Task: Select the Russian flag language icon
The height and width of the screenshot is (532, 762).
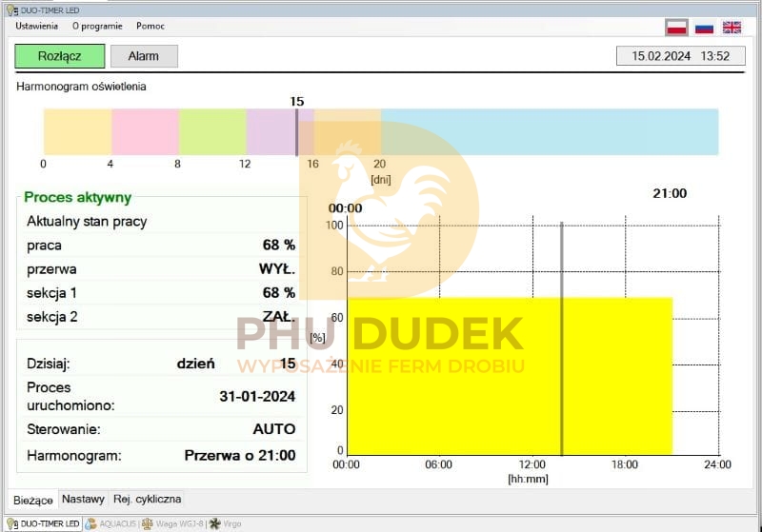Action: click(x=704, y=28)
